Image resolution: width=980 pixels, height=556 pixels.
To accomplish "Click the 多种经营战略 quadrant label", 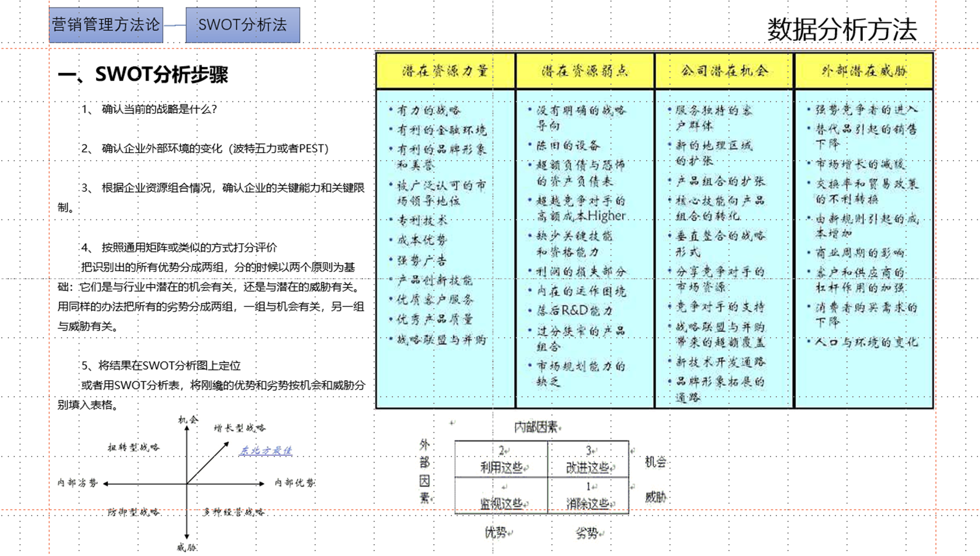I will point(233,512).
